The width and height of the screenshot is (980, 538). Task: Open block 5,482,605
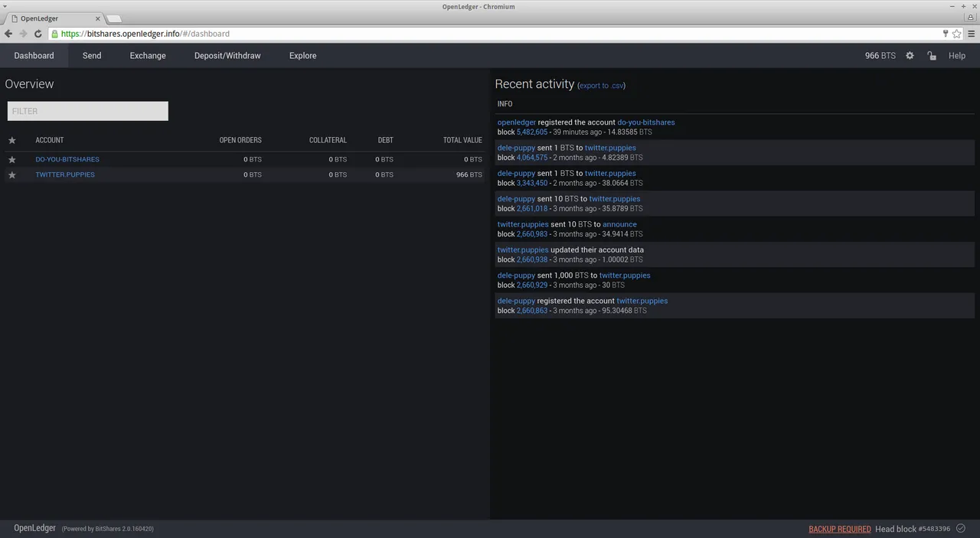532,132
